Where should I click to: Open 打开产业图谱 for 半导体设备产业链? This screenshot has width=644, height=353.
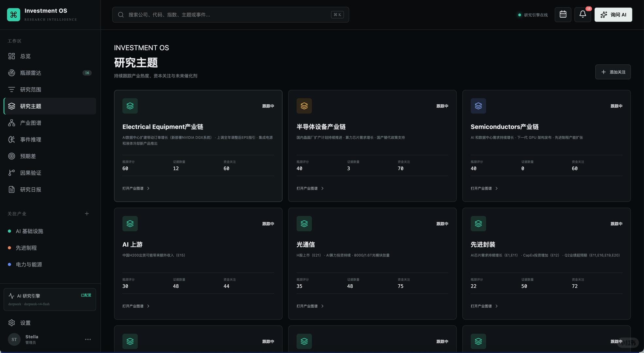tap(310, 189)
